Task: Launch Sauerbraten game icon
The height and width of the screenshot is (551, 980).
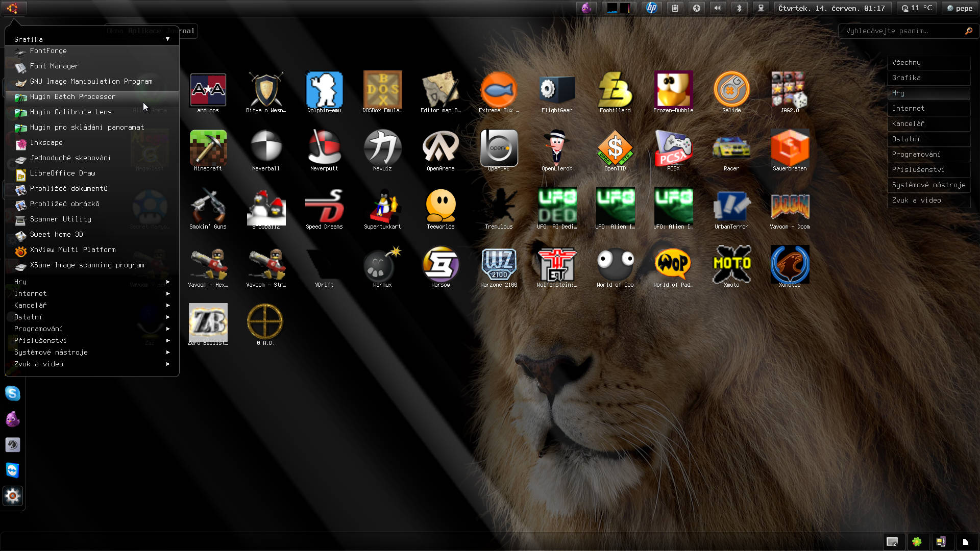Action: click(x=790, y=148)
